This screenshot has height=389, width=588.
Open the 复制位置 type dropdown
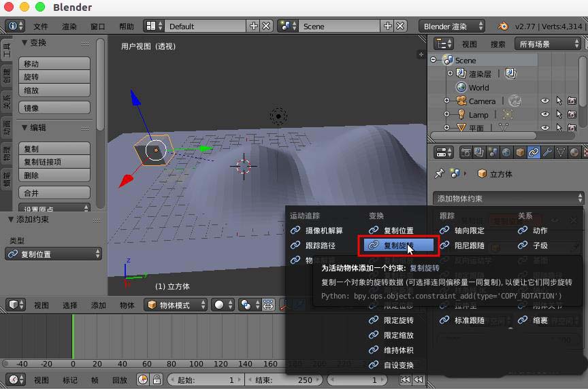tap(53, 254)
